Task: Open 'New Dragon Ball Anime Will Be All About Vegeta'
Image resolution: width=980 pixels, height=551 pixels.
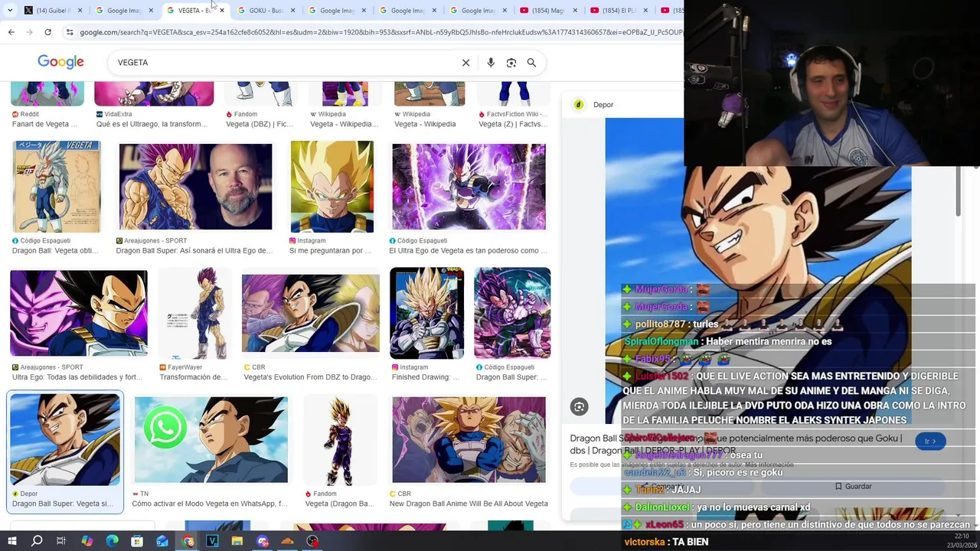Action: [x=469, y=504]
